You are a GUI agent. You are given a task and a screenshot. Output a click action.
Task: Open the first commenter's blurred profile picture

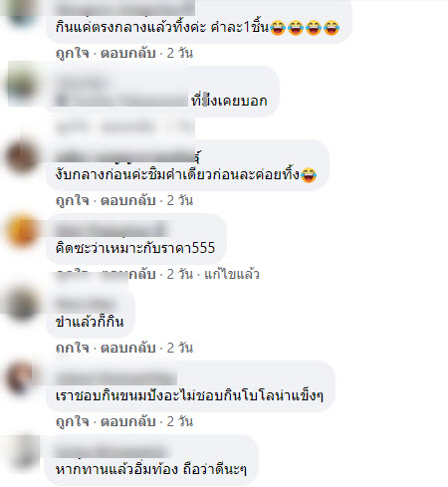coord(22,13)
